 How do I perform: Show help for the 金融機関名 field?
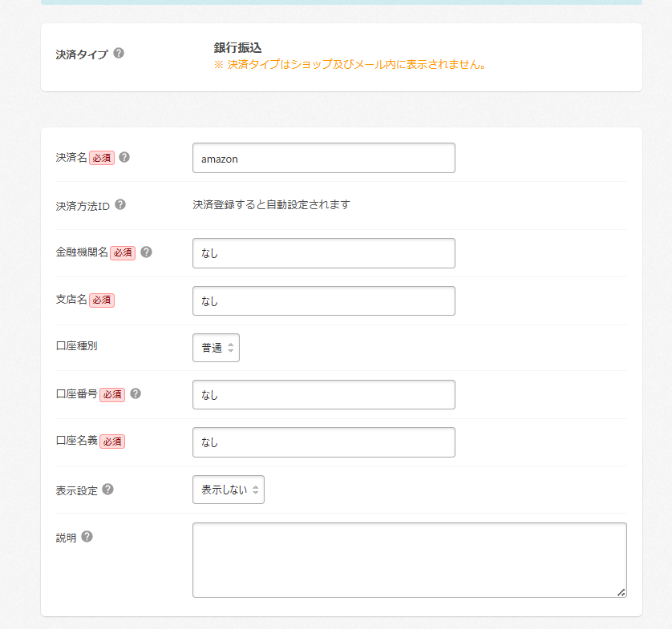pyautogui.click(x=146, y=252)
